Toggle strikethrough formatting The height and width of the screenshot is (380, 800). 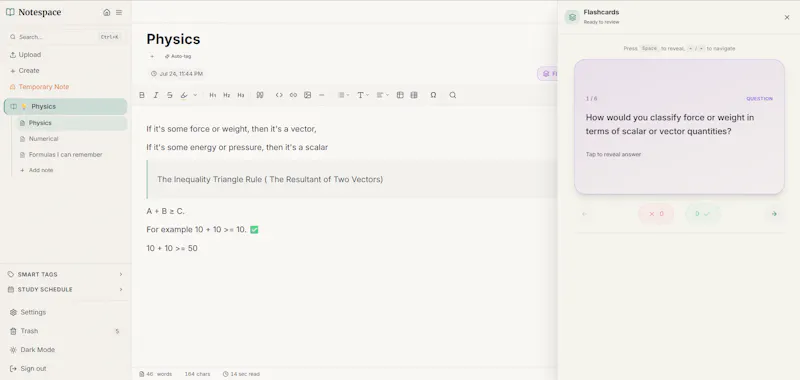click(x=170, y=95)
